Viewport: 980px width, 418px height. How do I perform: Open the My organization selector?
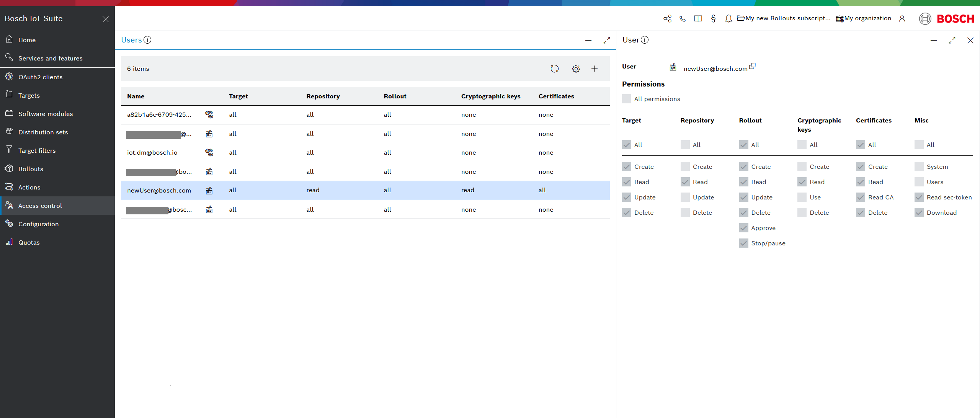coord(863,18)
